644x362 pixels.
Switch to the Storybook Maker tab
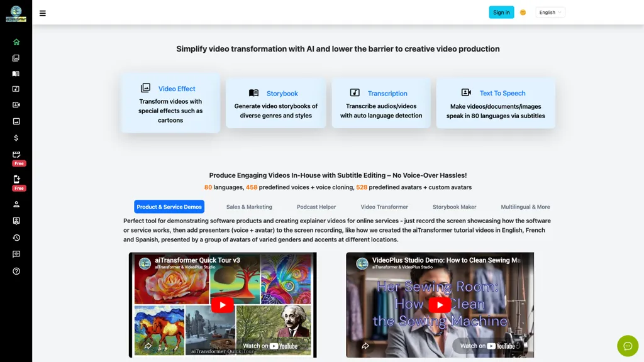click(x=454, y=207)
